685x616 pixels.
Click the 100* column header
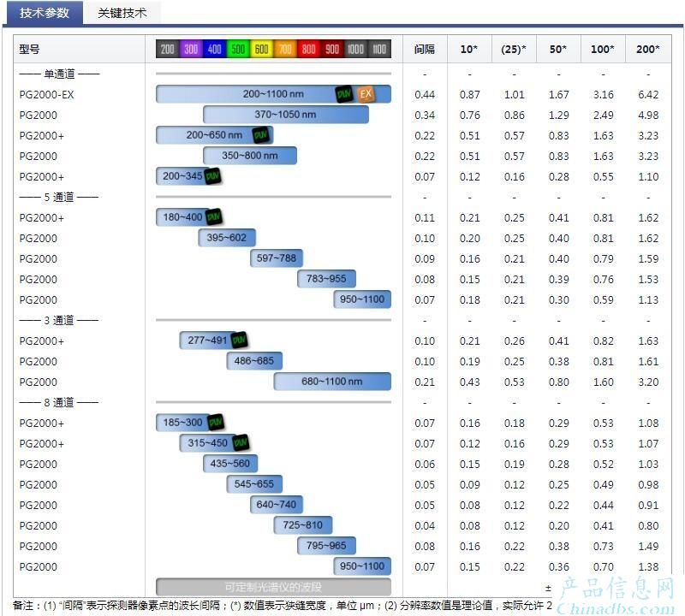coord(603,49)
